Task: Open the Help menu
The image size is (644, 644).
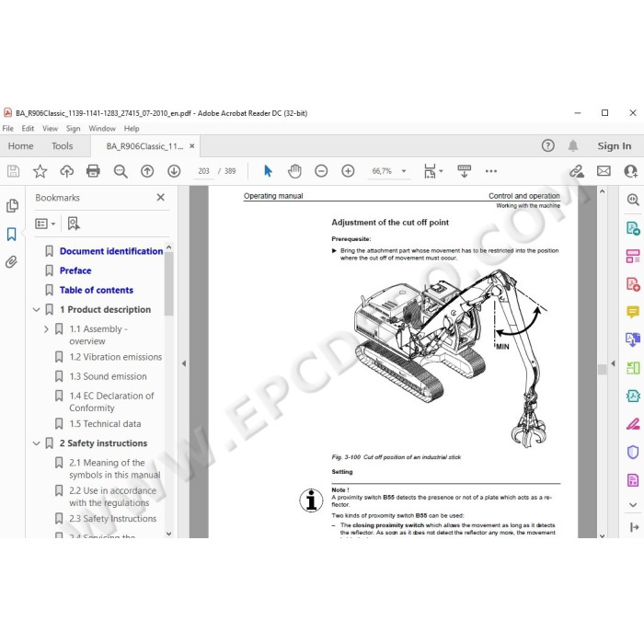Action: click(132, 129)
